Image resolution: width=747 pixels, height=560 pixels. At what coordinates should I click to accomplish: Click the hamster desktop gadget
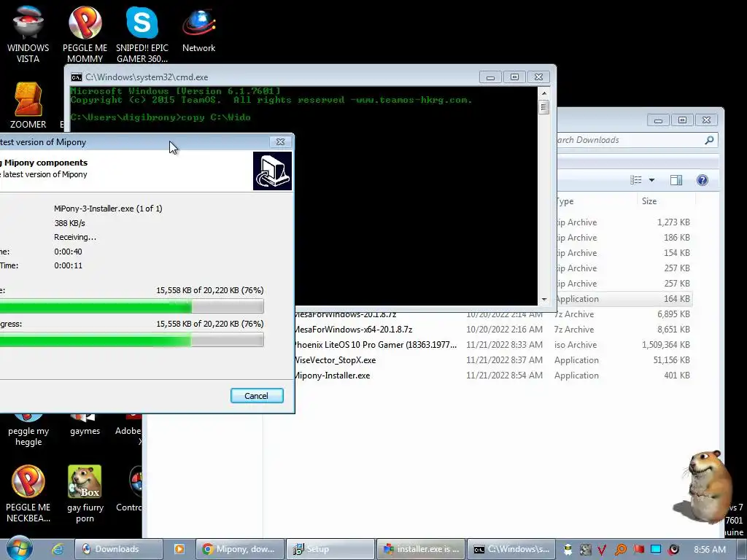tap(705, 486)
